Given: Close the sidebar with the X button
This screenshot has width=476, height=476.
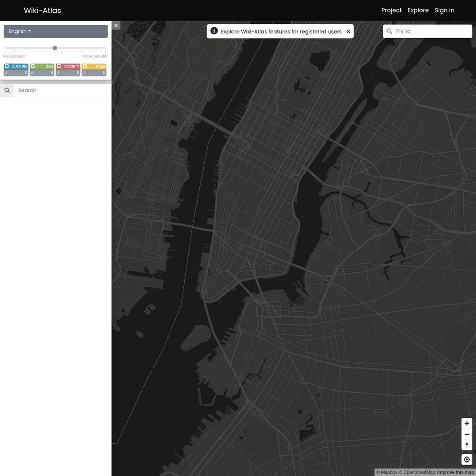Looking at the screenshot, I should tap(116, 26).
